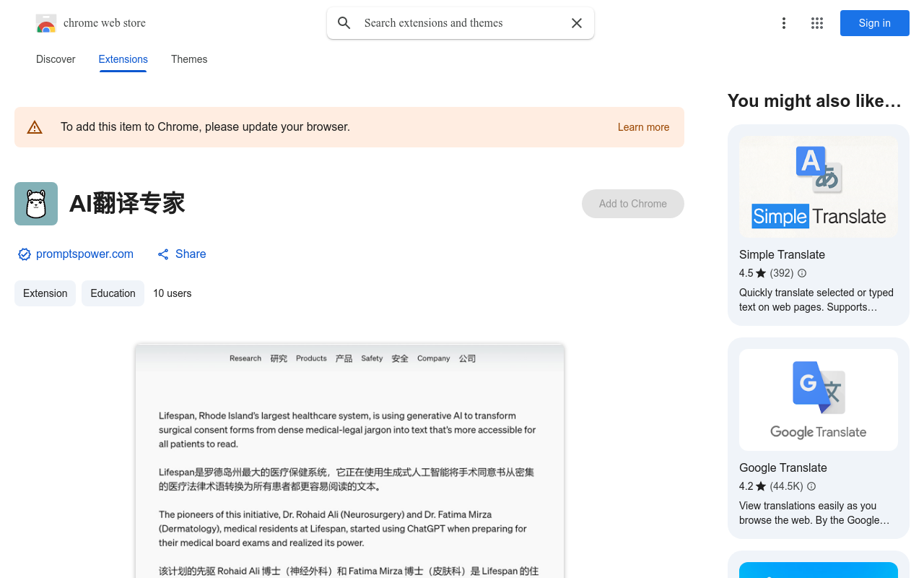Open the Google apps grid
Image resolution: width=924 pixels, height=578 pixels.
tap(817, 23)
